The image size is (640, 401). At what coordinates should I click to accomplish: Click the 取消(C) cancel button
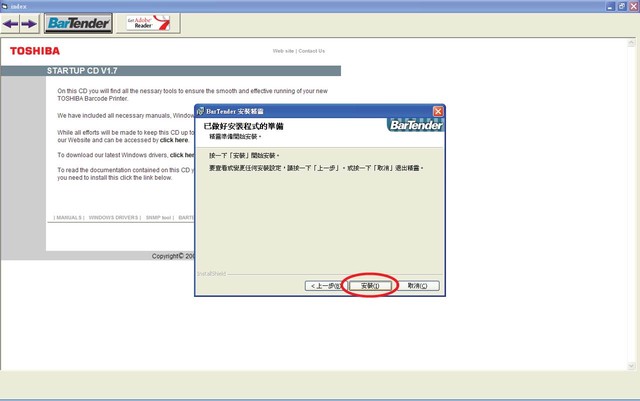pyautogui.click(x=417, y=286)
